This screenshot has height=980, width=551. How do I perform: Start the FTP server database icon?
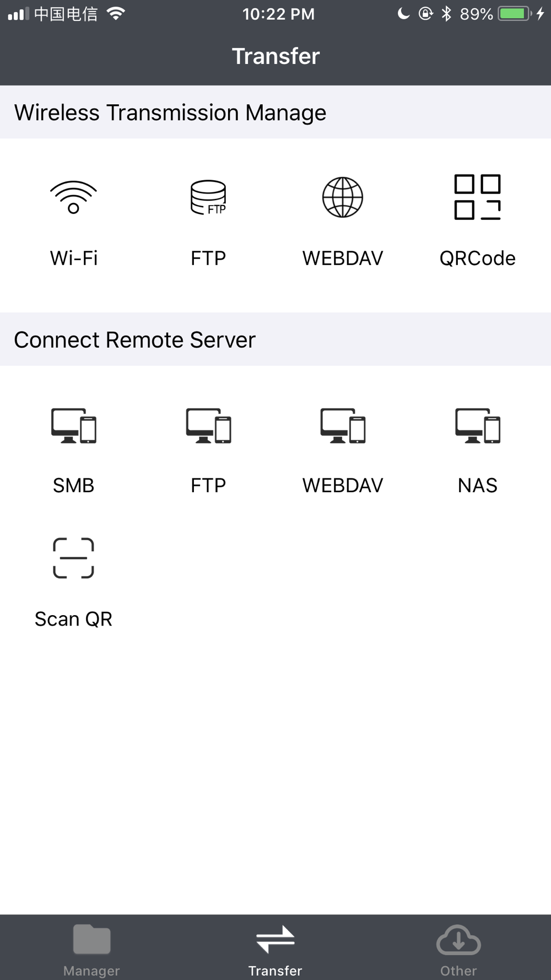click(208, 197)
